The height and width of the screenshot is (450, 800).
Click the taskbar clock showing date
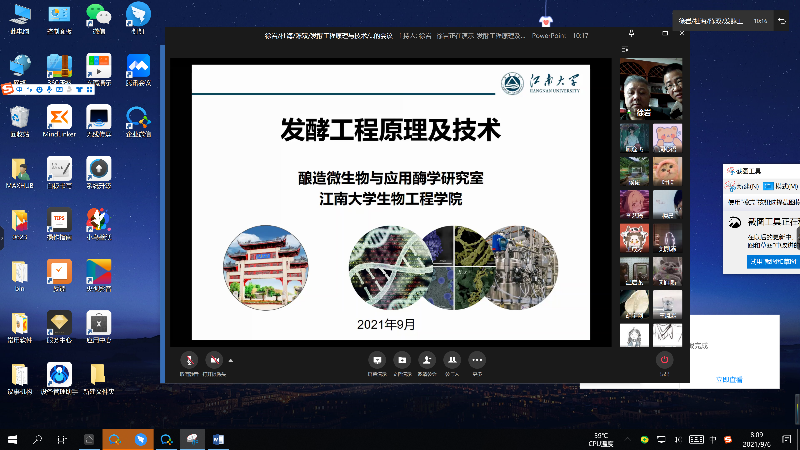(x=753, y=439)
